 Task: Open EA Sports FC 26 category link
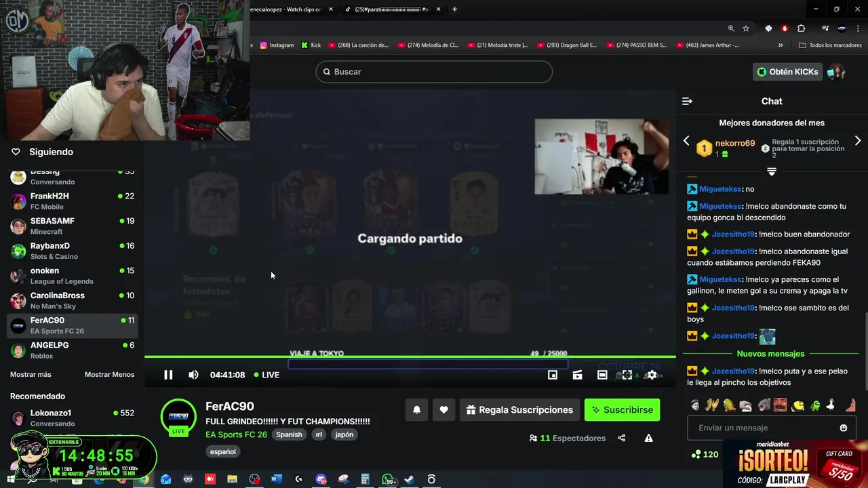pyautogui.click(x=236, y=434)
